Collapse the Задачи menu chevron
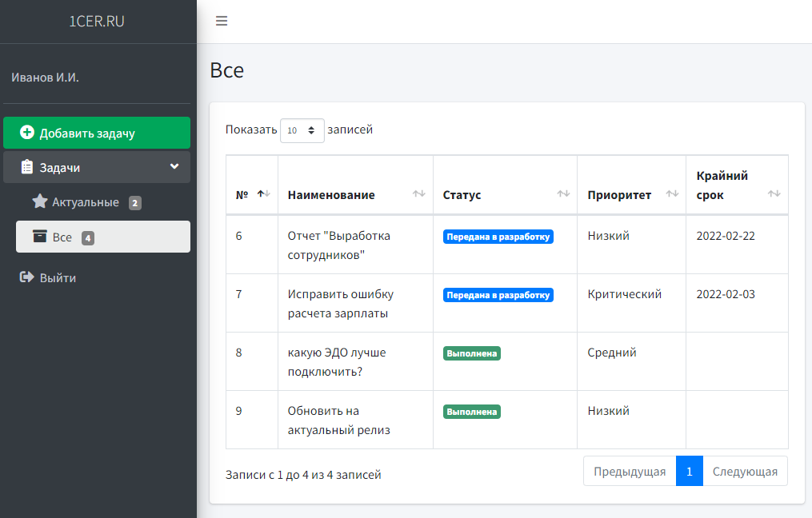This screenshot has height=518, width=812. [174, 166]
